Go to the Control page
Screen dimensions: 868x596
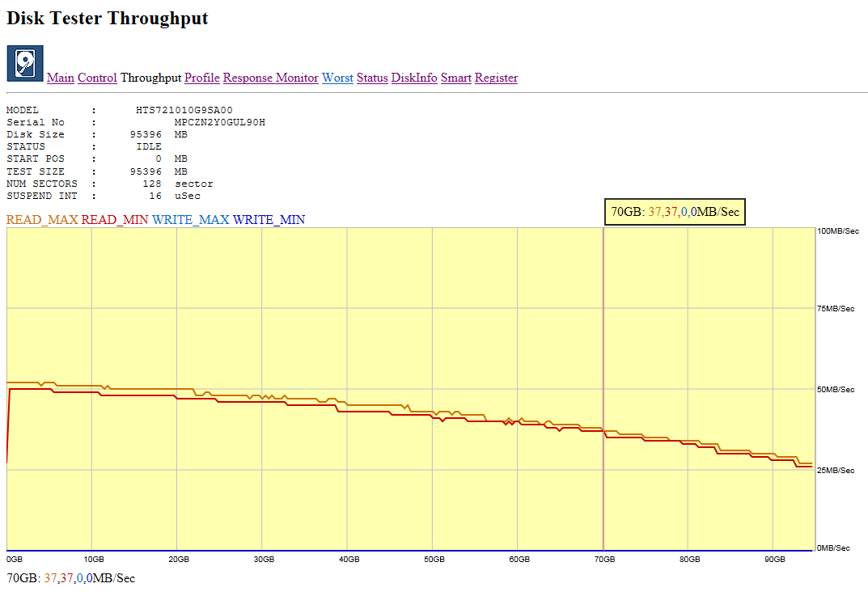tap(97, 78)
